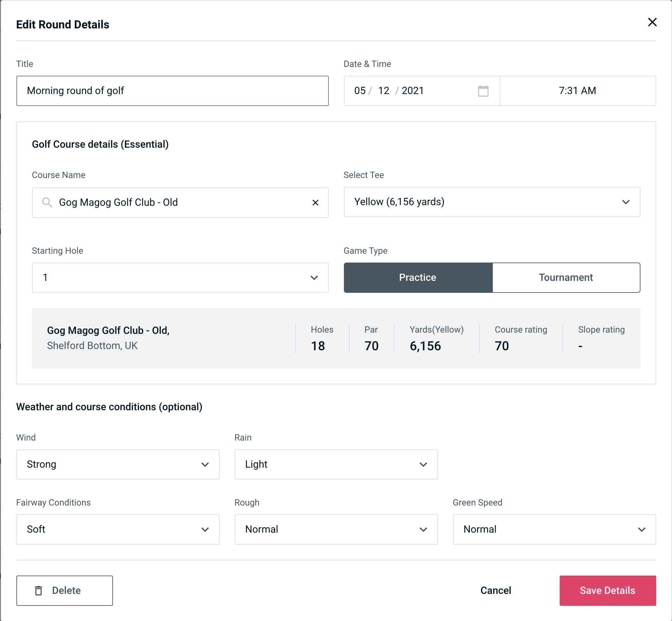Click Save Details button
The image size is (672, 621).
(x=607, y=590)
